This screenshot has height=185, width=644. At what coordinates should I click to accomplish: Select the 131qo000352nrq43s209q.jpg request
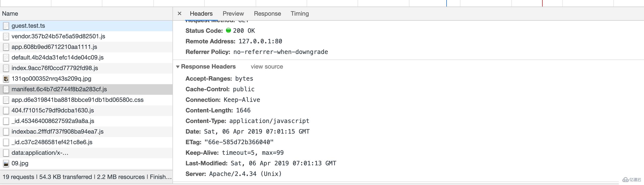[x=86, y=79]
